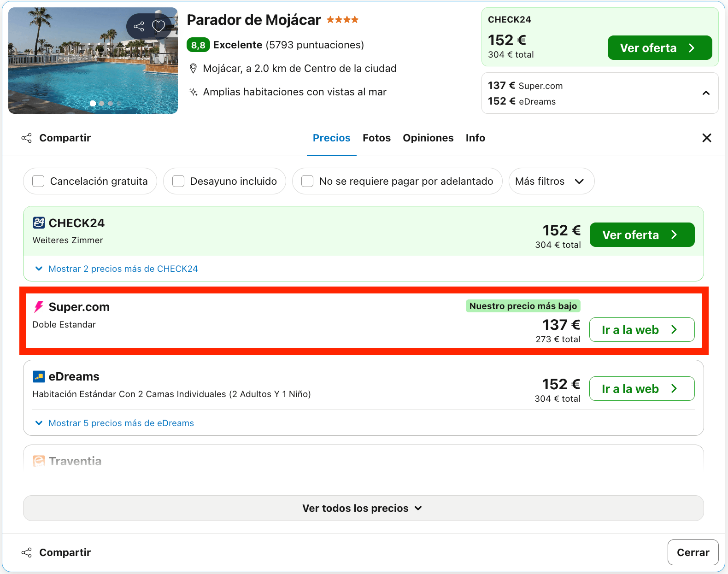Click the bottom Compartir link
This screenshot has height=574, width=728.
[x=65, y=552]
